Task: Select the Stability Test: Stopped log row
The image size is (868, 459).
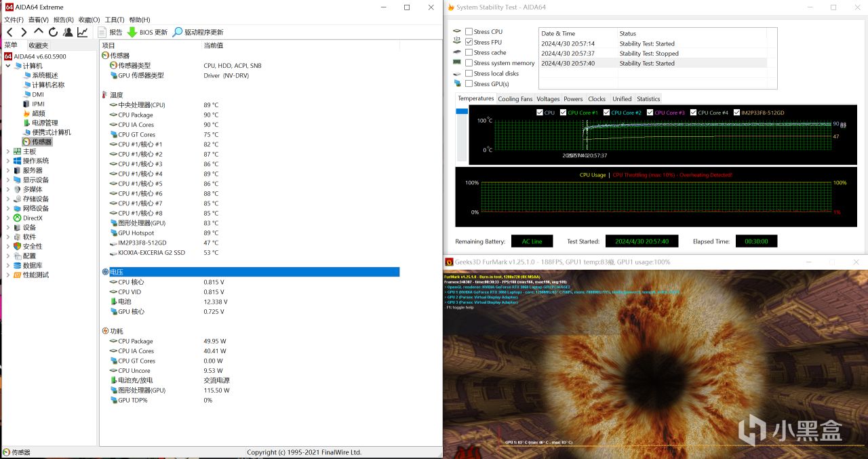Action: (x=653, y=54)
